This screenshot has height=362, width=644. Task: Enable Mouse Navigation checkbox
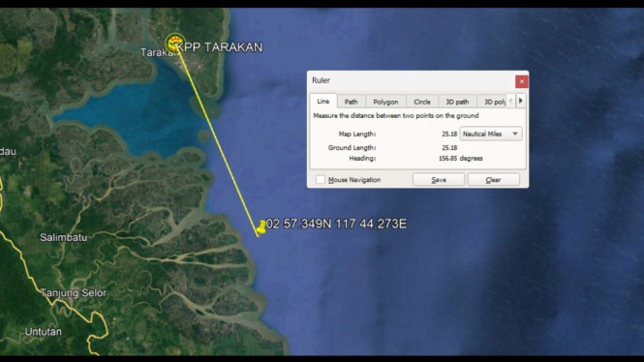coord(321,179)
